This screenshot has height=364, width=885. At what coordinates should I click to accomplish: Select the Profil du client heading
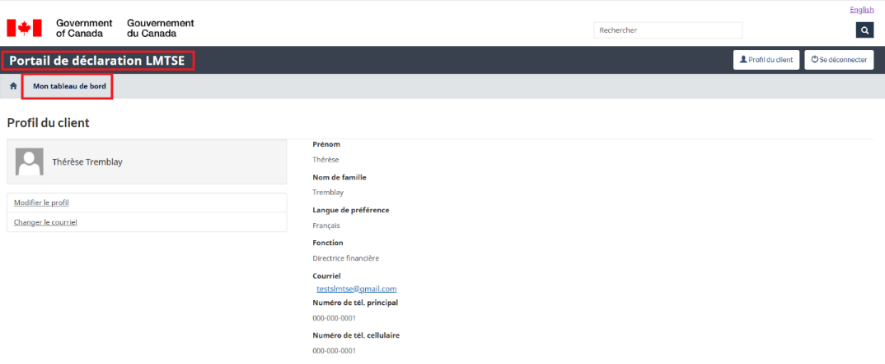click(x=48, y=123)
